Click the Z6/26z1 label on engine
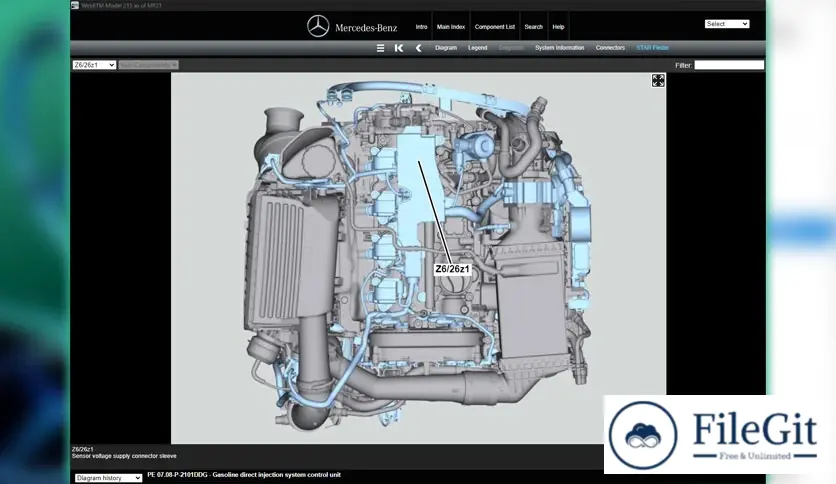This screenshot has height=484, width=836. coord(453,269)
